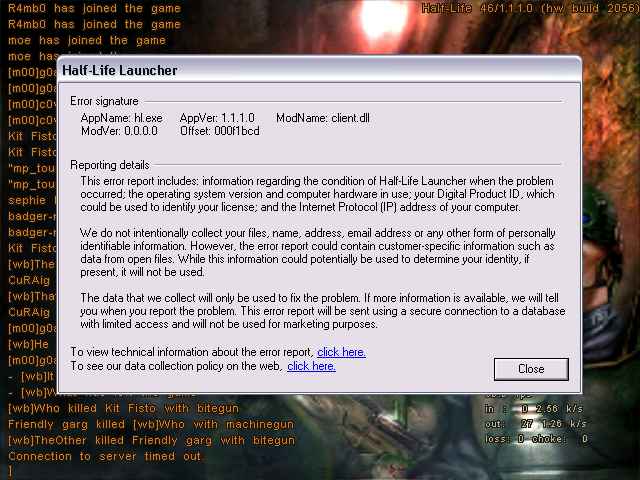Click the Half-Life Launcher title bar

tap(320, 70)
